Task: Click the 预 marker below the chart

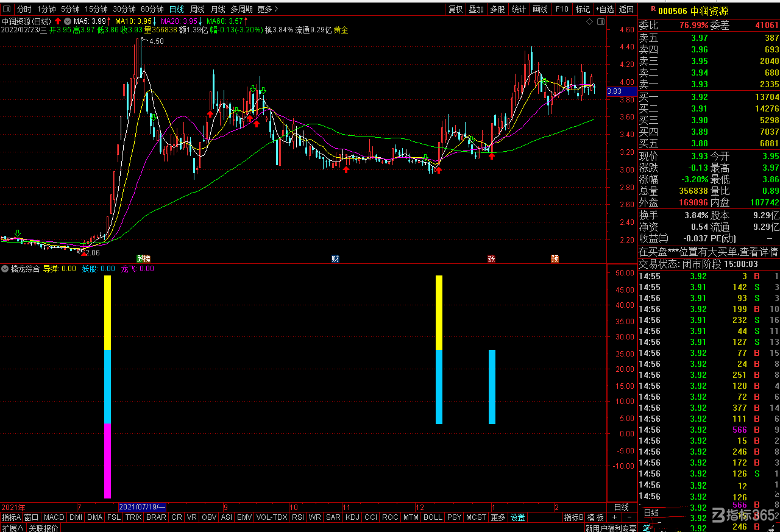Action: click(x=555, y=259)
